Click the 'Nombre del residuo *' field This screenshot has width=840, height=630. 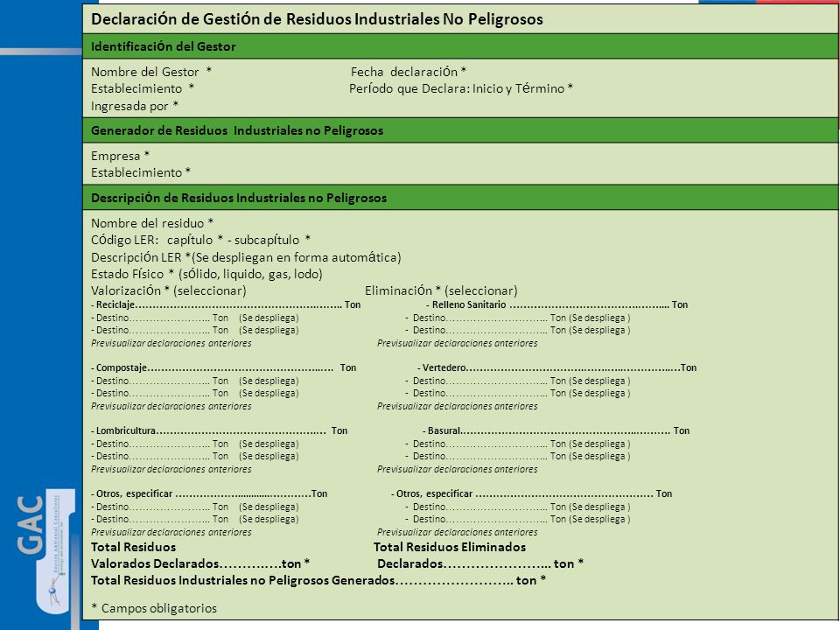coord(152,223)
